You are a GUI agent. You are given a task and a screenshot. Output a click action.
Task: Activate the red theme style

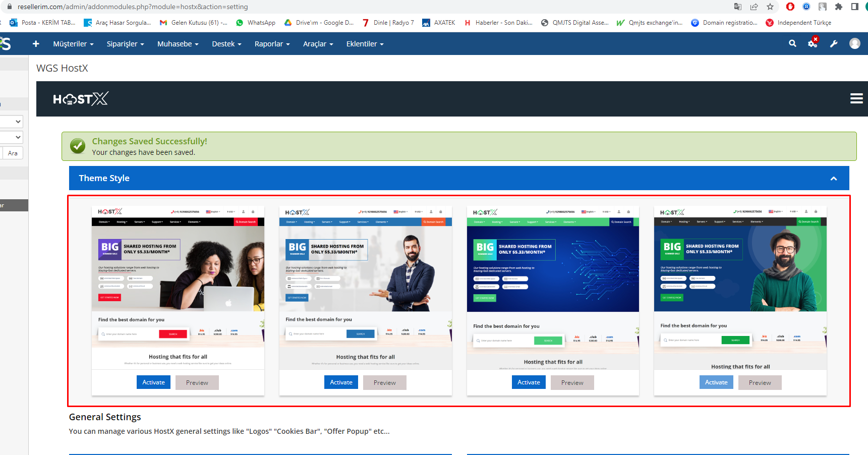[x=154, y=382]
